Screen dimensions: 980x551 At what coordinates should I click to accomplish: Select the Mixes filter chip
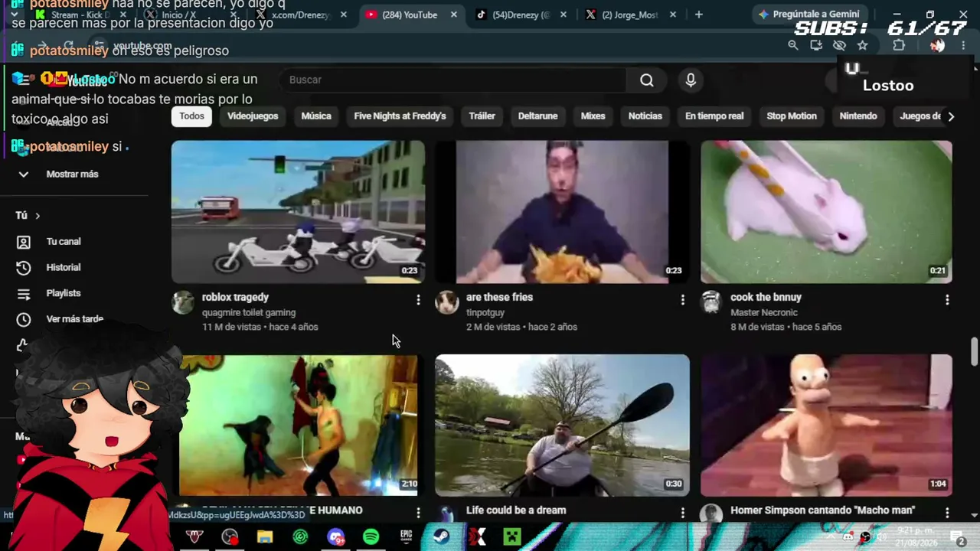[593, 116]
